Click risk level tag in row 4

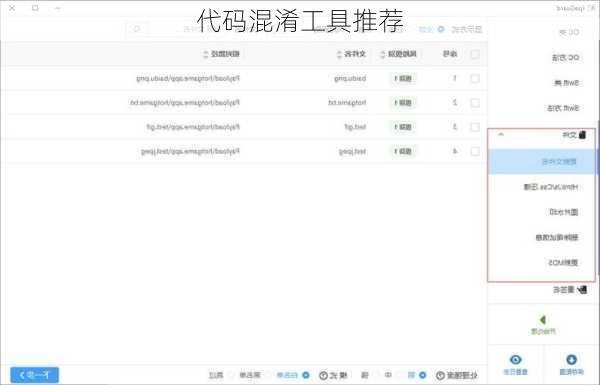pos(403,151)
